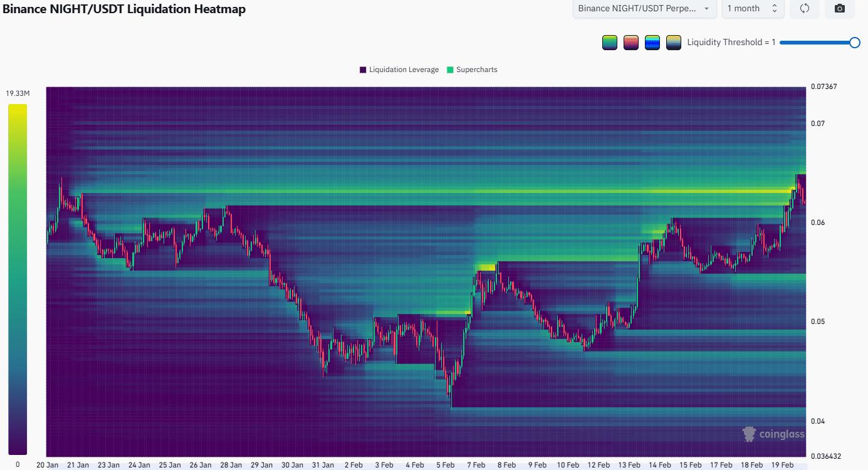Select the blue heatmap color scheme
This screenshot has width=868, height=470.
(x=652, y=42)
